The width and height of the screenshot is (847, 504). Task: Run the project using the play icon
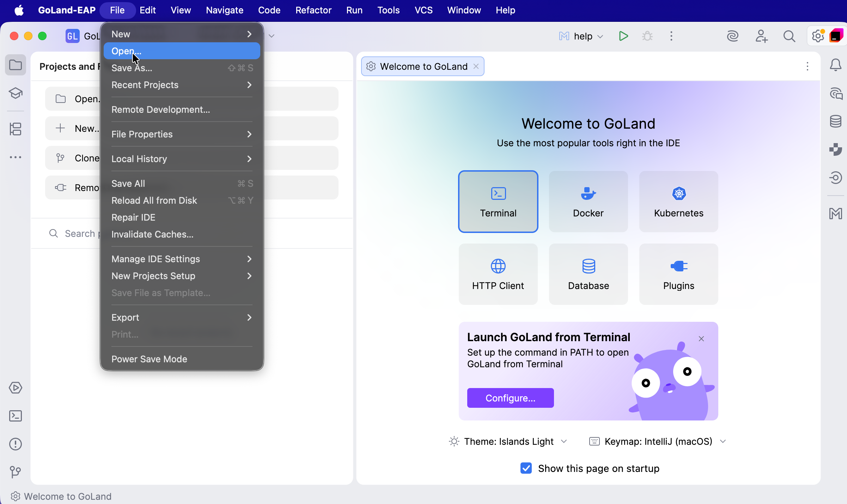623,36
